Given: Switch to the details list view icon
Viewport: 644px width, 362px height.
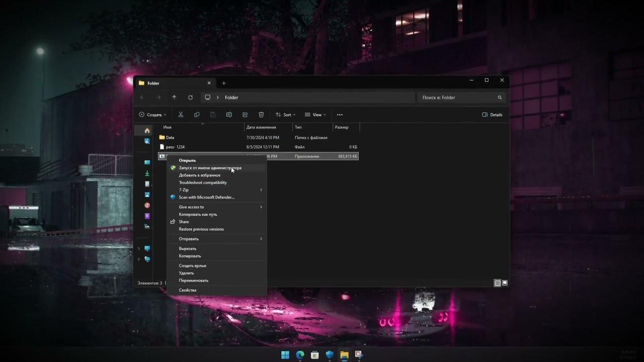Looking at the screenshot, I should coord(498,283).
